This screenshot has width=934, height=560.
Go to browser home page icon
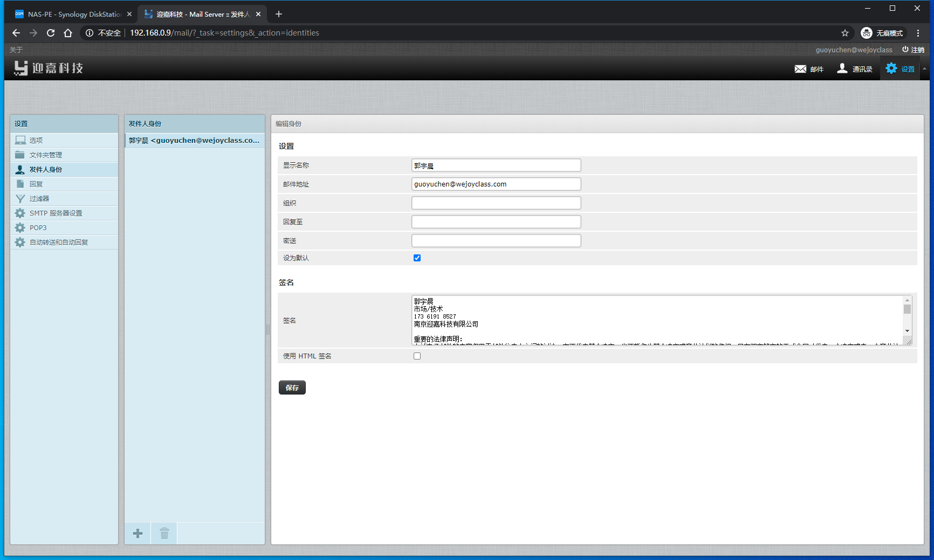point(68,33)
